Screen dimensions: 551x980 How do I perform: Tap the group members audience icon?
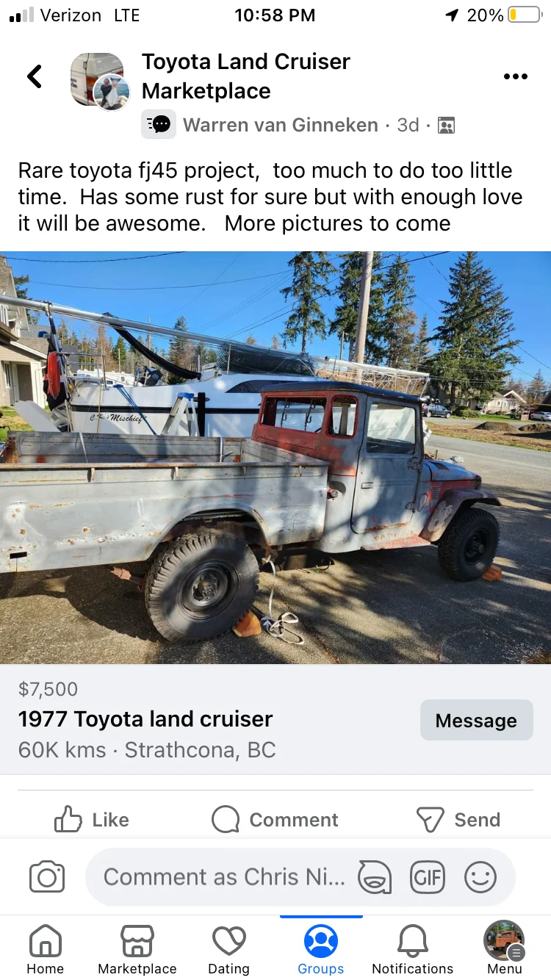pos(446,126)
